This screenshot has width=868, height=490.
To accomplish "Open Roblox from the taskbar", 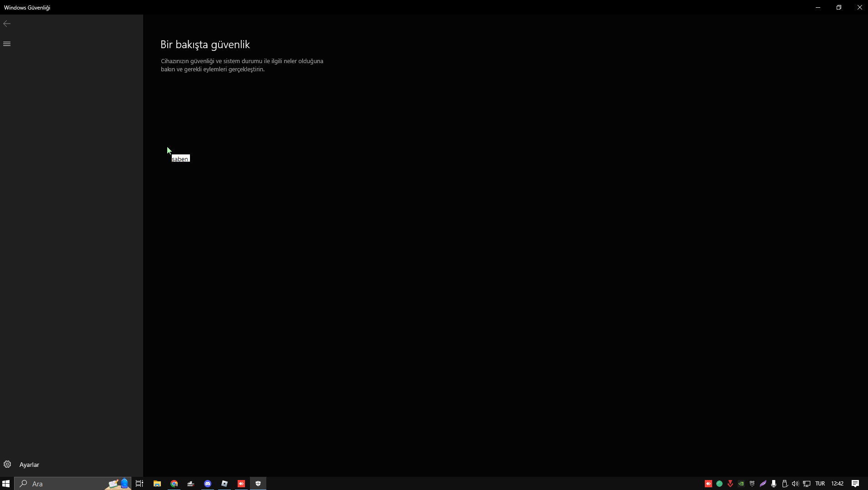I will 224,484.
